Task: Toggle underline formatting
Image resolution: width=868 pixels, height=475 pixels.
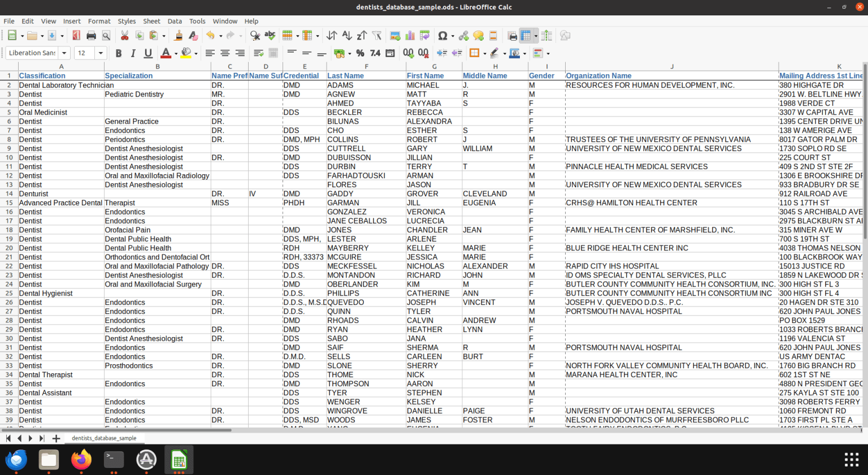Action: tap(147, 53)
